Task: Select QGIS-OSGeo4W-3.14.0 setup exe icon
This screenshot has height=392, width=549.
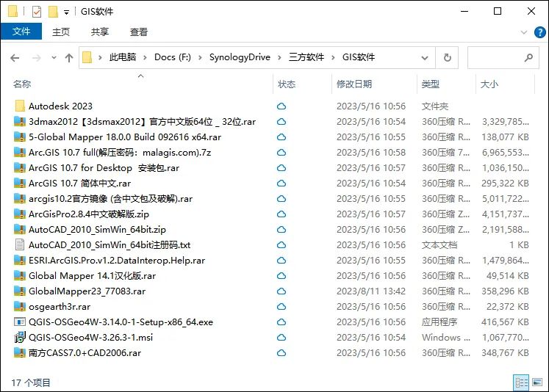Action: (20, 322)
